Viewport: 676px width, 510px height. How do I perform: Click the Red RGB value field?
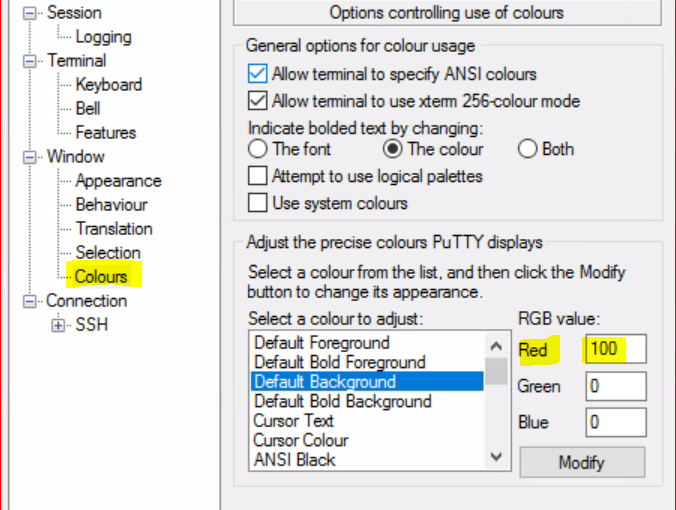616,349
